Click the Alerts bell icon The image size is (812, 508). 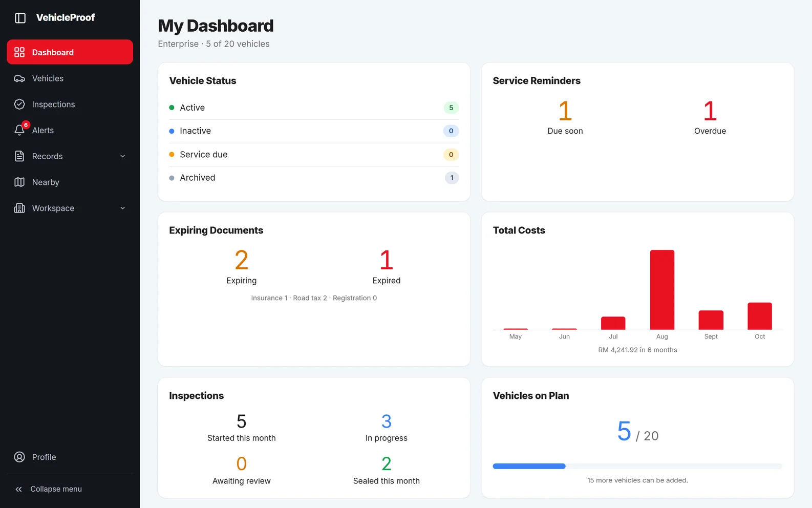click(x=19, y=131)
